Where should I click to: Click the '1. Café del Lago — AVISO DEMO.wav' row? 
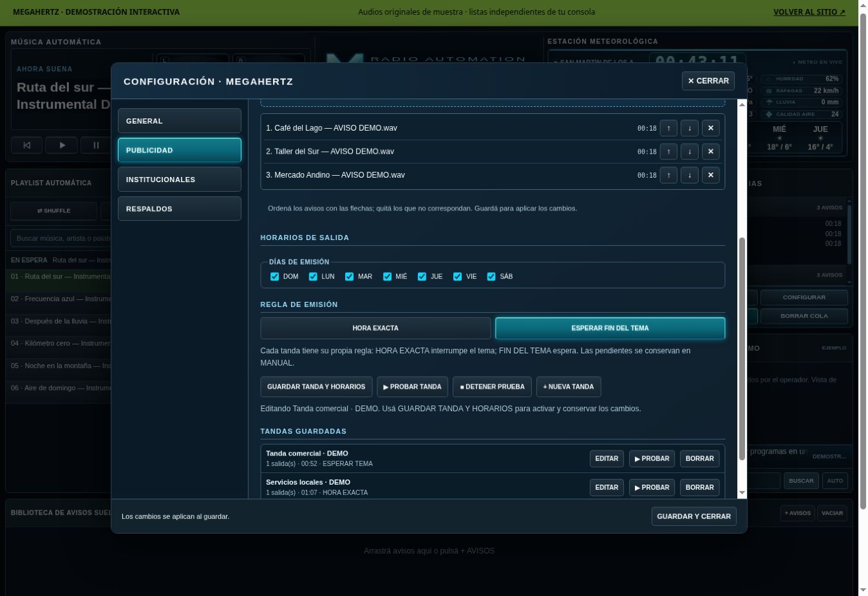click(x=493, y=128)
